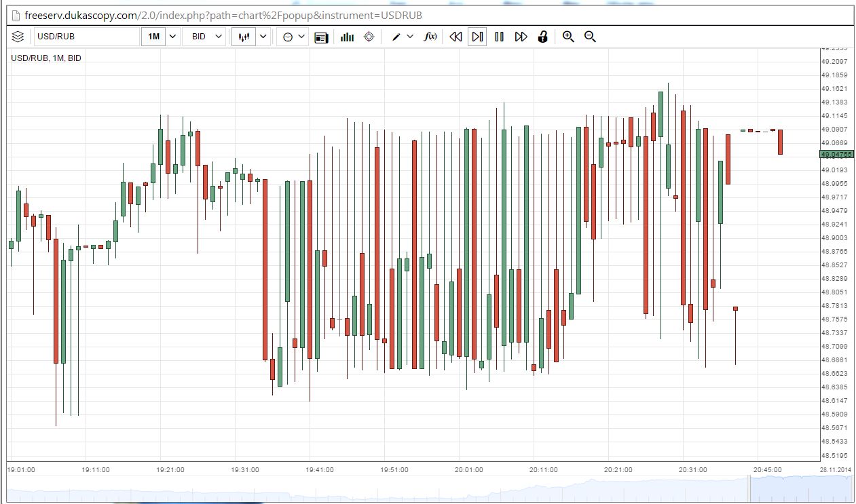Click the fast forward chart button
Screen dimensions: 856x504
pyautogui.click(x=521, y=37)
